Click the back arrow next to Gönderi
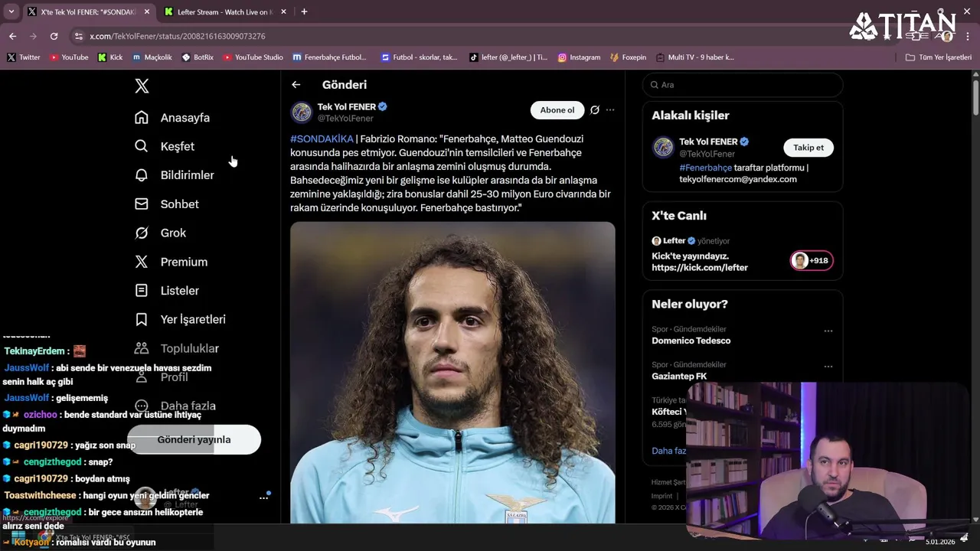Screen dimensions: 980x551 click(x=296, y=85)
